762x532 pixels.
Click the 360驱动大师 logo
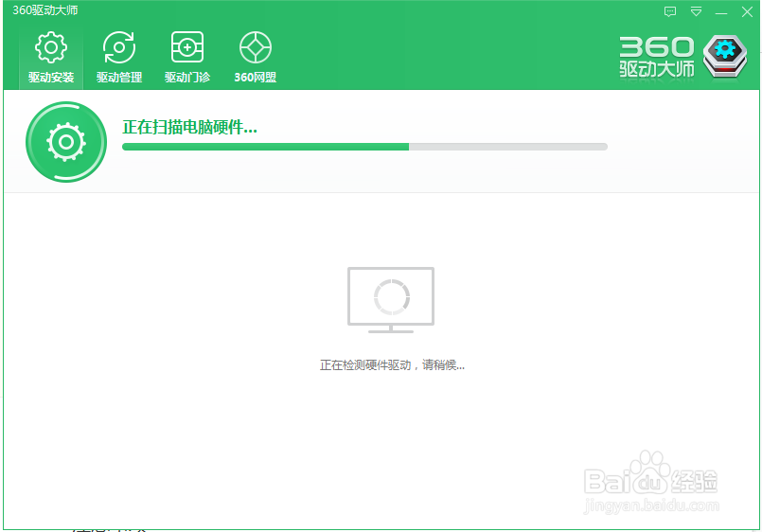[x=683, y=57]
